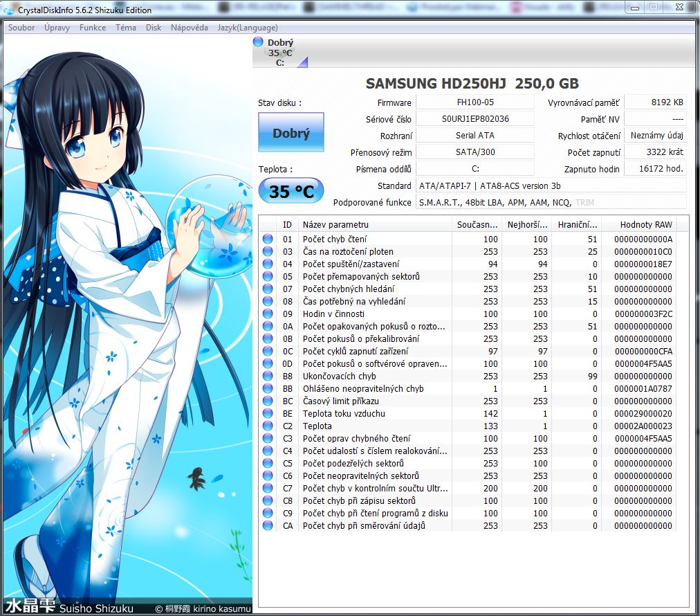
Task: Click status orb for attribute 08
Action: point(268,302)
